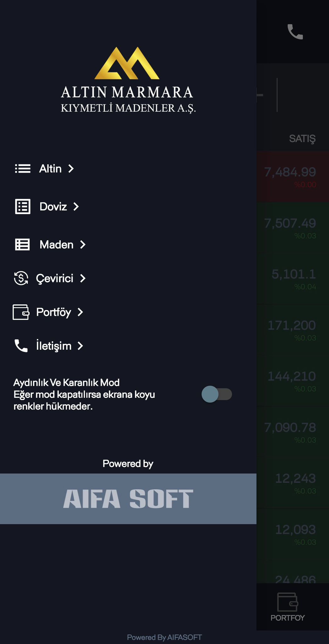The image size is (329, 644).
Task: Toggle the light and dark mode switch
Action: [x=217, y=394]
